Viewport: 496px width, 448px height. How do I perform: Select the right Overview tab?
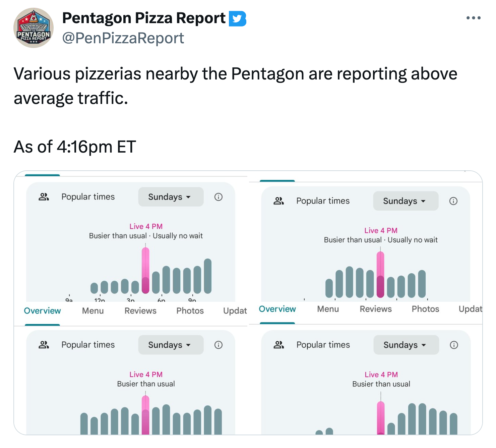pyautogui.click(x=277, y=309)
